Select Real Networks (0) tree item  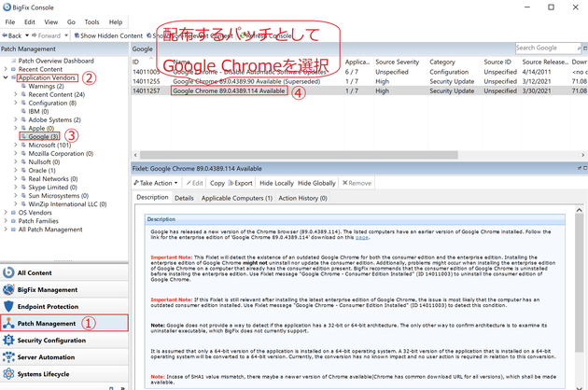pos(53,178)
